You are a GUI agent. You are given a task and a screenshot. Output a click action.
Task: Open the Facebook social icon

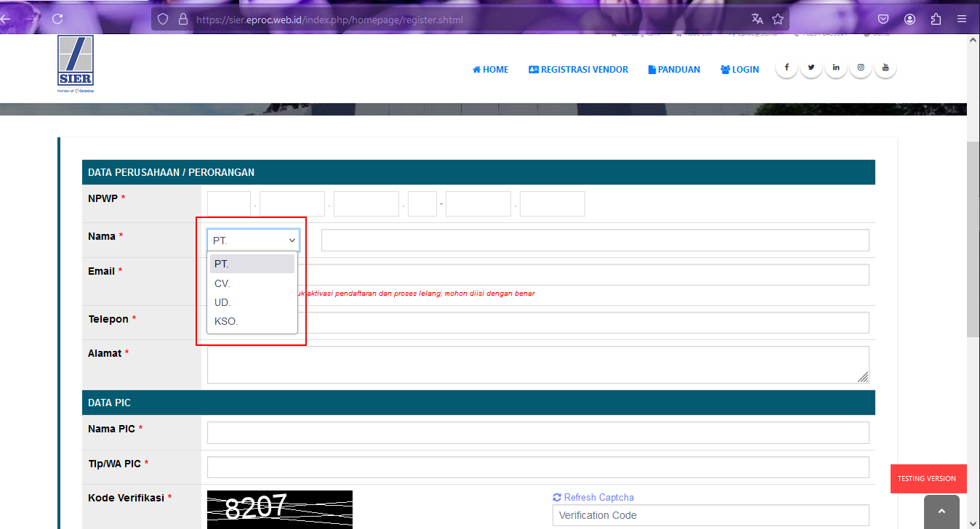[787, 68]
